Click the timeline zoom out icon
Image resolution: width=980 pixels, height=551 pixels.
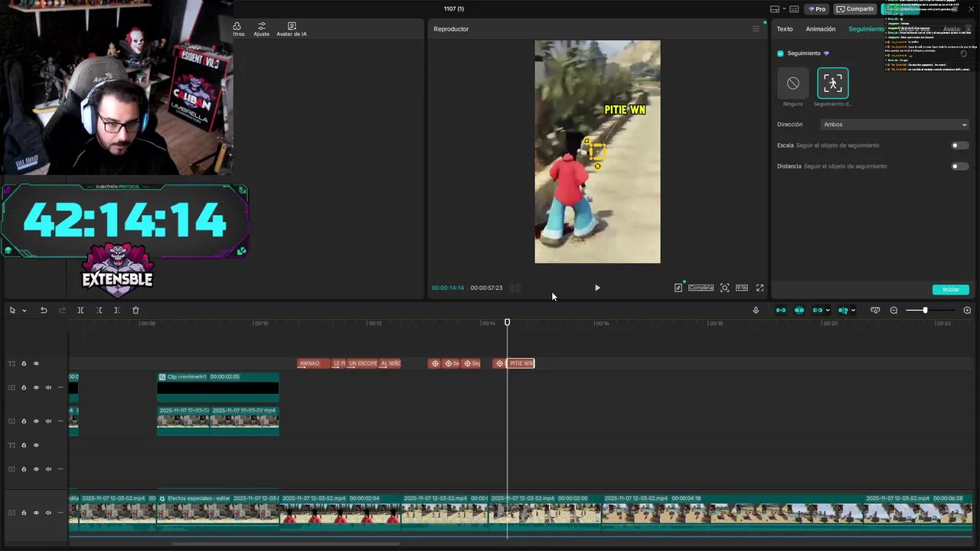(x=893, y=310)
